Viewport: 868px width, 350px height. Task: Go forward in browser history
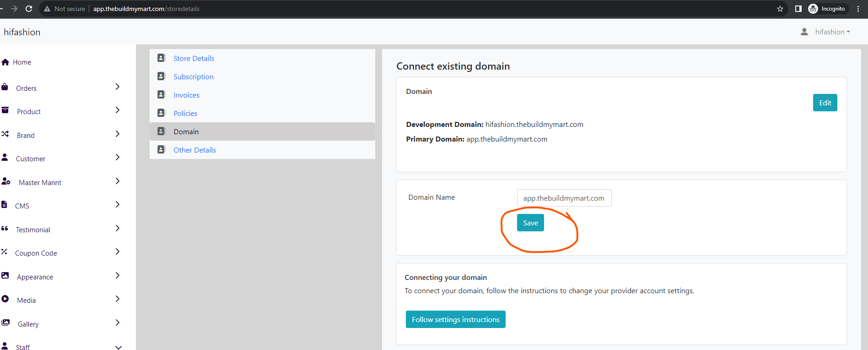[x=14, y=9]
